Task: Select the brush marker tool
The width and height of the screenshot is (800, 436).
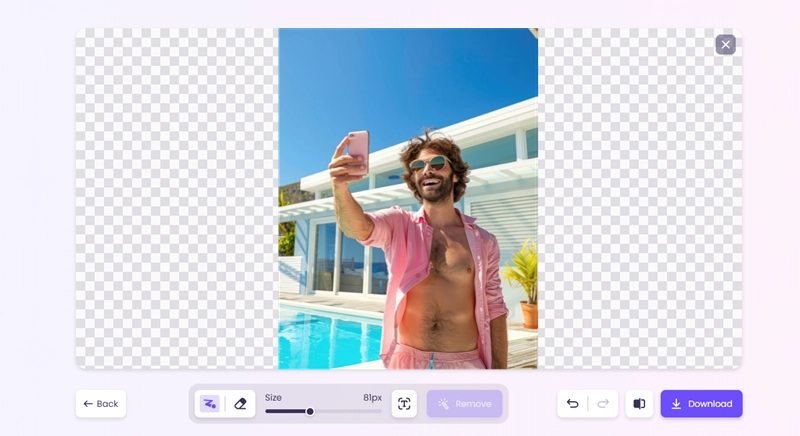Action: (210, 404)
